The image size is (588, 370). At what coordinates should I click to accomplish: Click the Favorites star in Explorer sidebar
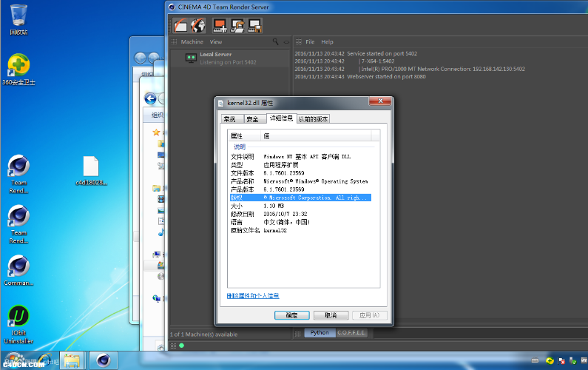click(156, 132)
